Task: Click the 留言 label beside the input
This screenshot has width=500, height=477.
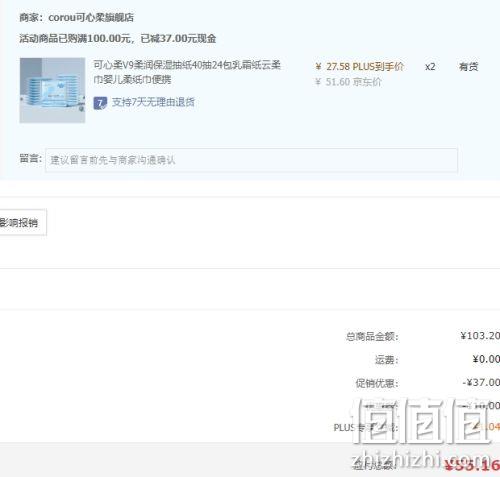Action: pyautogui.click(x=30, y=158)
